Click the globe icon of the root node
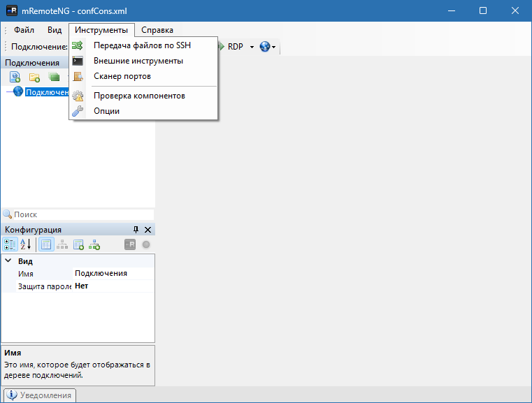This screenshot has width=532, height=403. click(18, 91)
